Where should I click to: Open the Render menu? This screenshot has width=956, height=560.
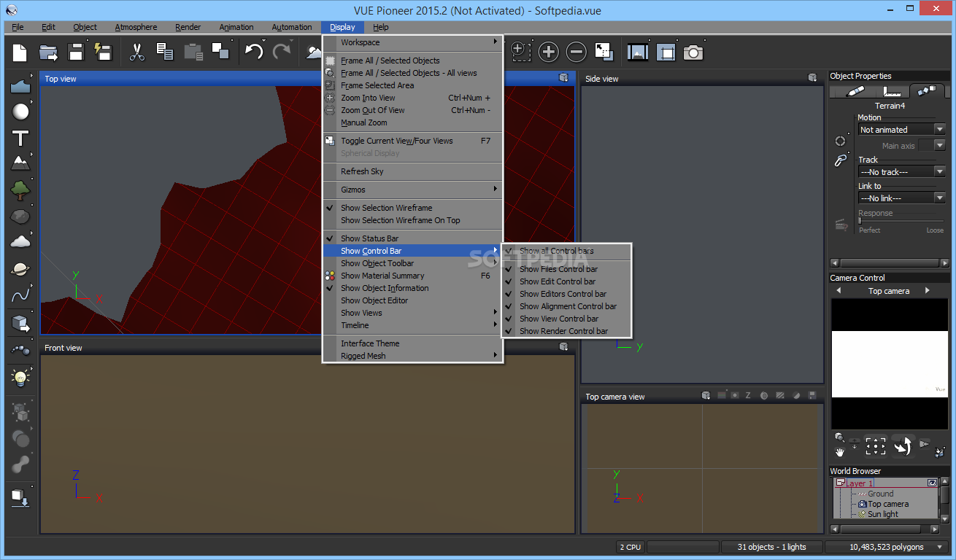(188, 27)
